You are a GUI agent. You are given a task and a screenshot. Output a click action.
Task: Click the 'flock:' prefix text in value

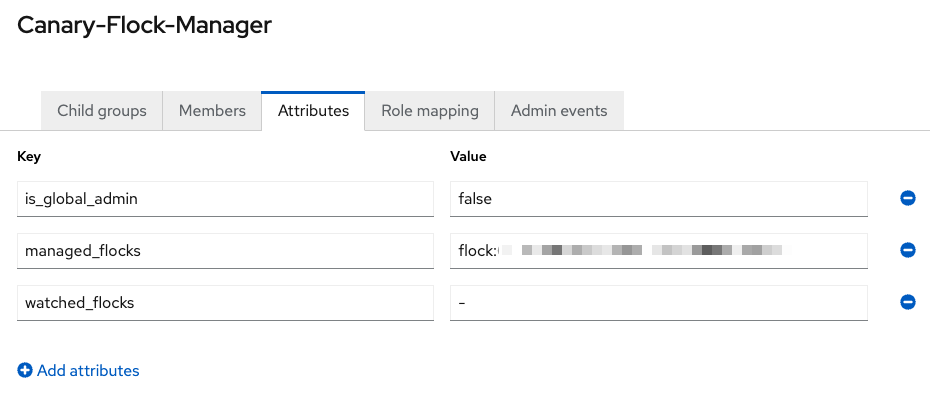point(477,251)
